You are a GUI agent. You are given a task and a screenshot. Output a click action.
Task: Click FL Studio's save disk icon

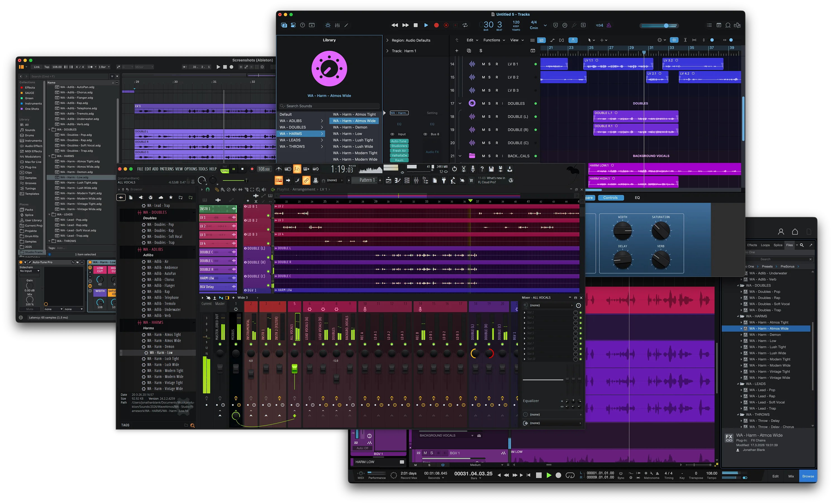pyautogui.click(x=491, y=169)
